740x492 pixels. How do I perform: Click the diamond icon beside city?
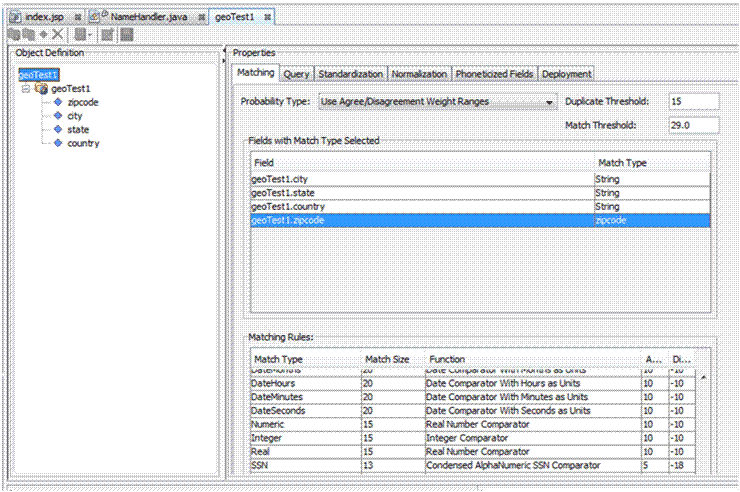58,116
